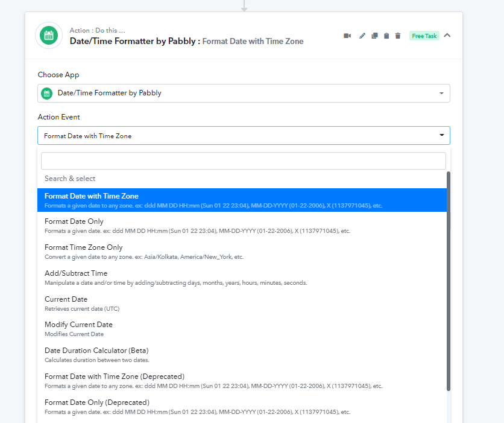Click the trash delete icon

pyautogui.click(x=398, y=36)
